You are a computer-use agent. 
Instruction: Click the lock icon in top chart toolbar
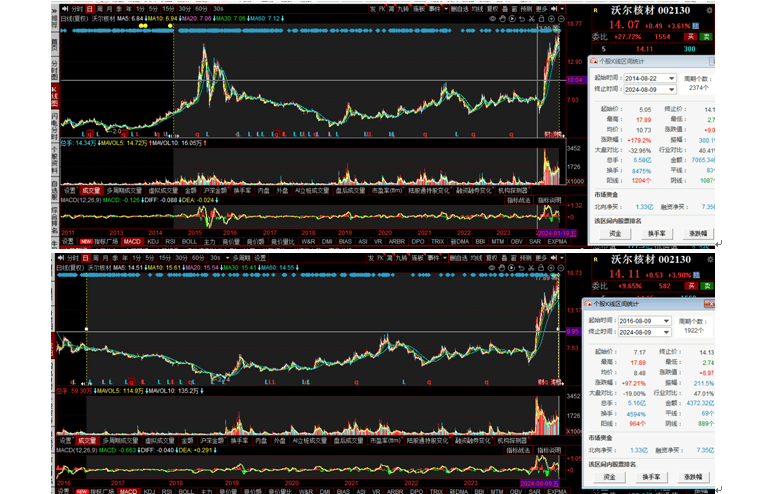(x=541, y=19)
